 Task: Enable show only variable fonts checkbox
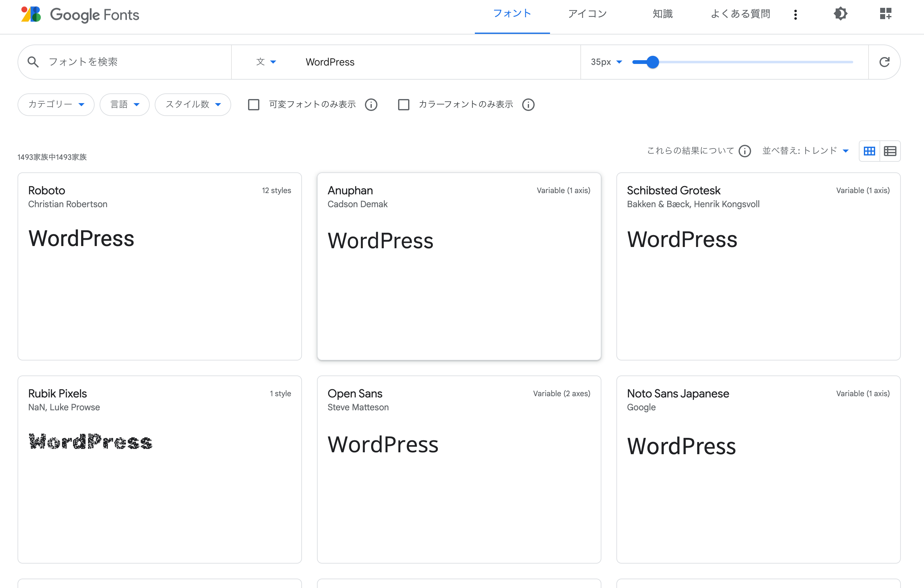(254, 104)
